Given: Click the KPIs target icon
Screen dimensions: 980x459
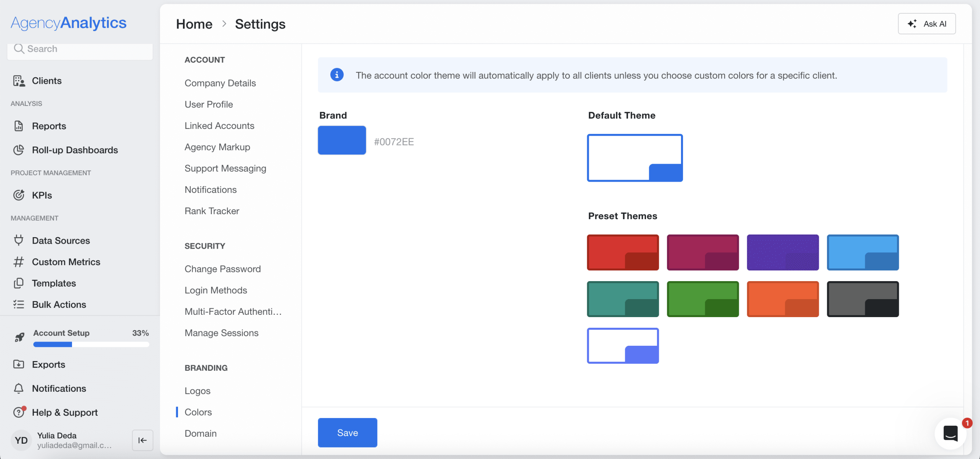Looking at the screenshot, I should [19, 195].
